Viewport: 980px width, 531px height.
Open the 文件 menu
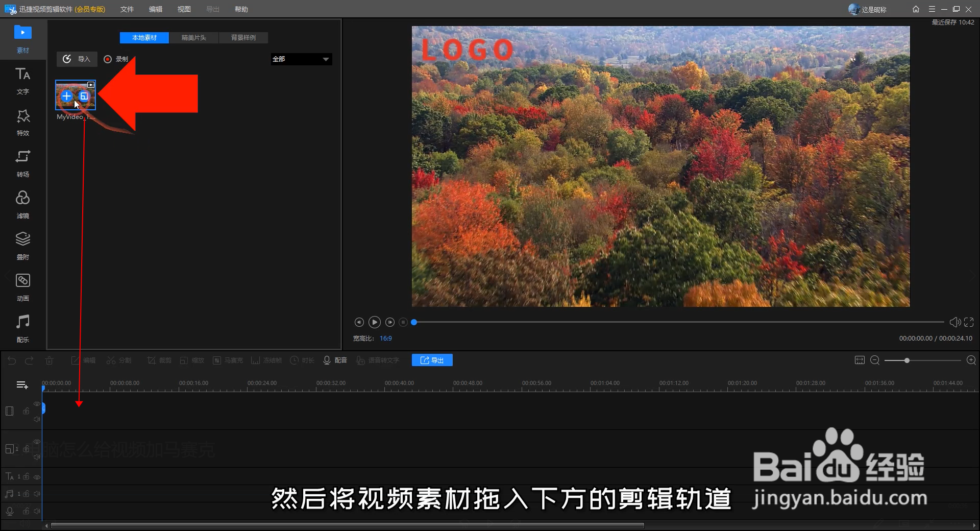127,9
